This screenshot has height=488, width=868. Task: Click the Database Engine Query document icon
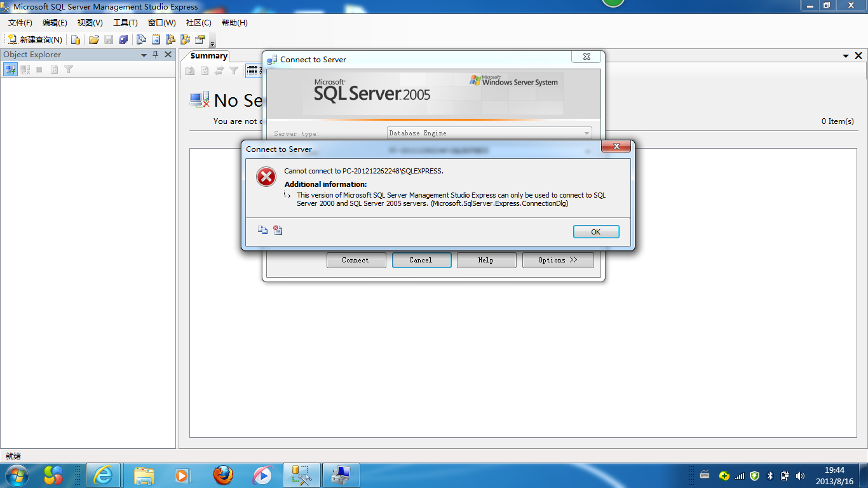(76, 39)
